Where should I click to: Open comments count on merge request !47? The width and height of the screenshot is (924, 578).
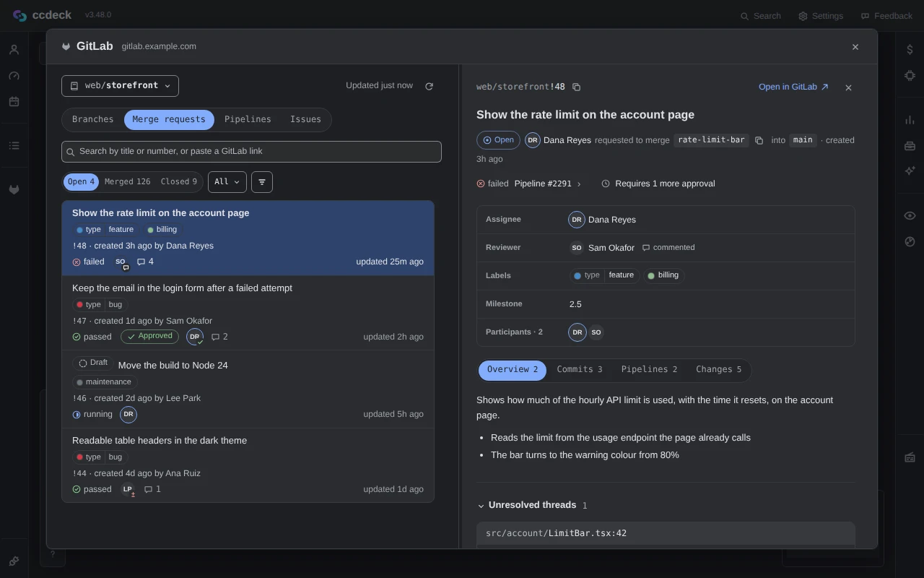219,337
